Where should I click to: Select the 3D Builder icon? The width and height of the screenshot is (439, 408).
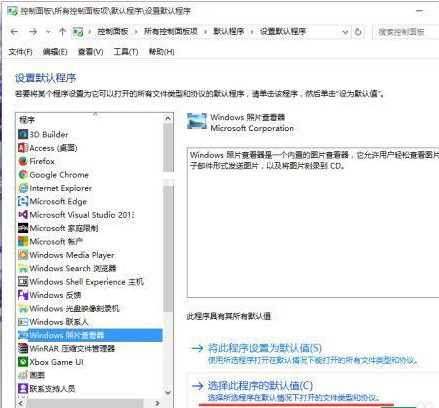point(23,135)
